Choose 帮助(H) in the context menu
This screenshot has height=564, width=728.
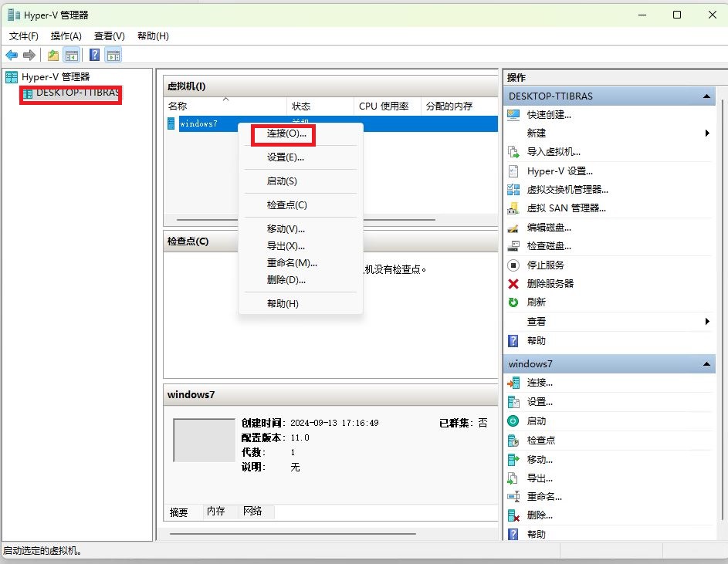(x=300, y=303)
